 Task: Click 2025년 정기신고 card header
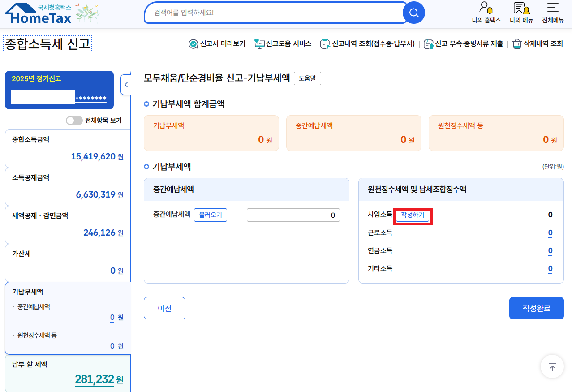[x=59, y=78]
